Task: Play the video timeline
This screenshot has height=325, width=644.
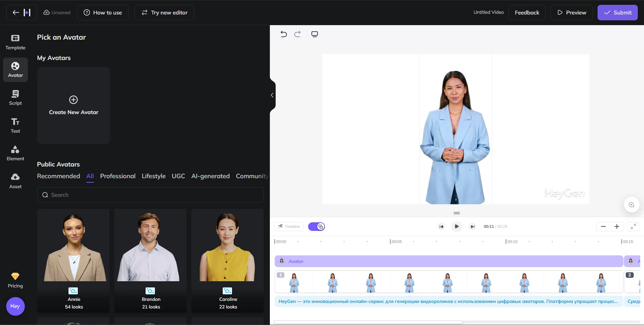Action: [457, 226]
